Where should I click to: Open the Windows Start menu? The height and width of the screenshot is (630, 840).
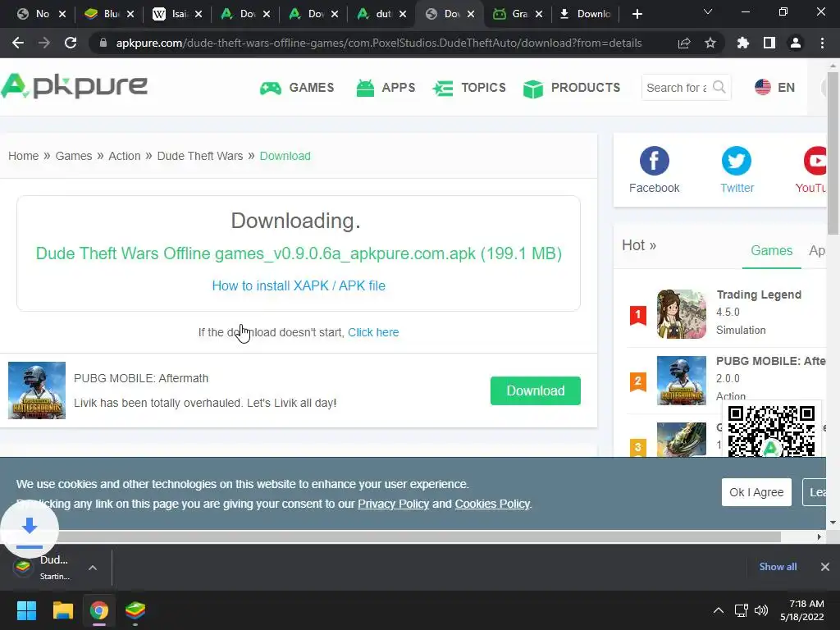[26, 610]
